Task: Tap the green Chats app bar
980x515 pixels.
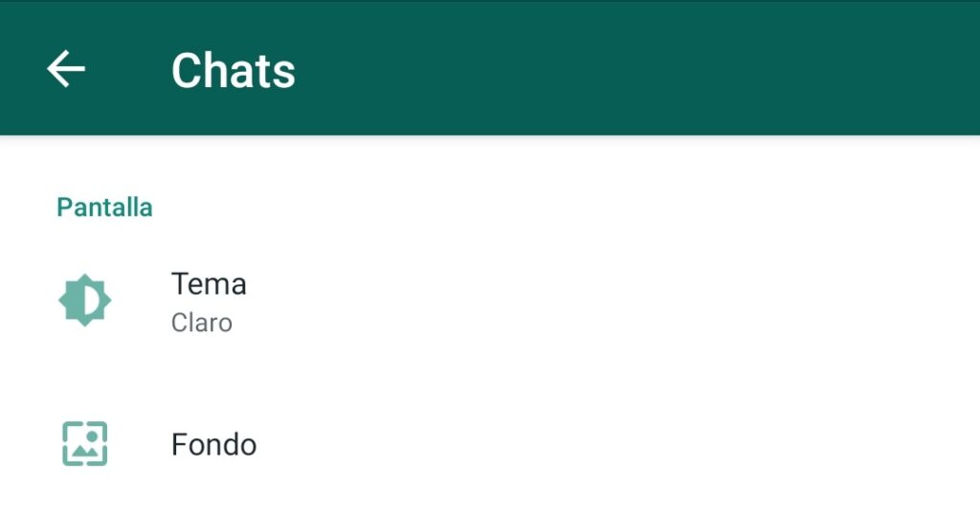Action: coord(490,68)
